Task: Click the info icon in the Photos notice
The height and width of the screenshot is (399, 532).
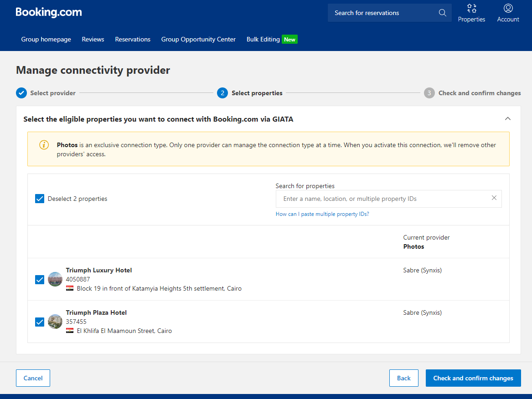Action: click(44, 145)
